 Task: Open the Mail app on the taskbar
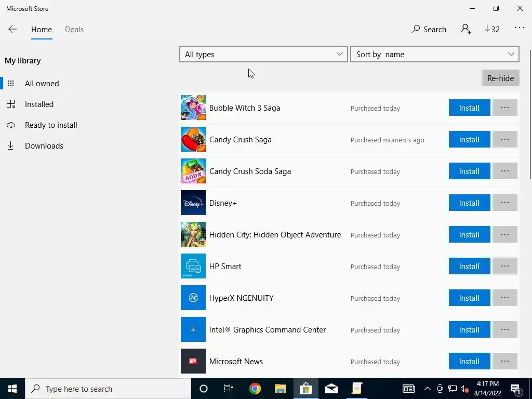(331, 389)
